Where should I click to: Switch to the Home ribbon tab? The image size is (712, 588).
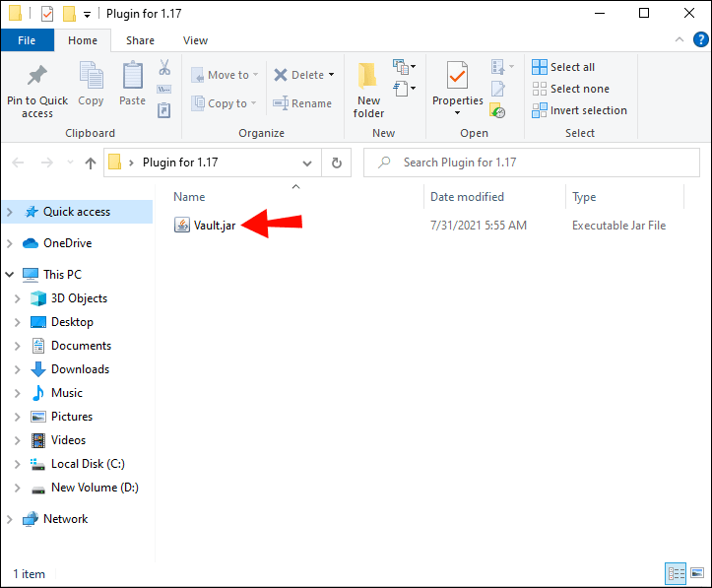click(83, 40)
